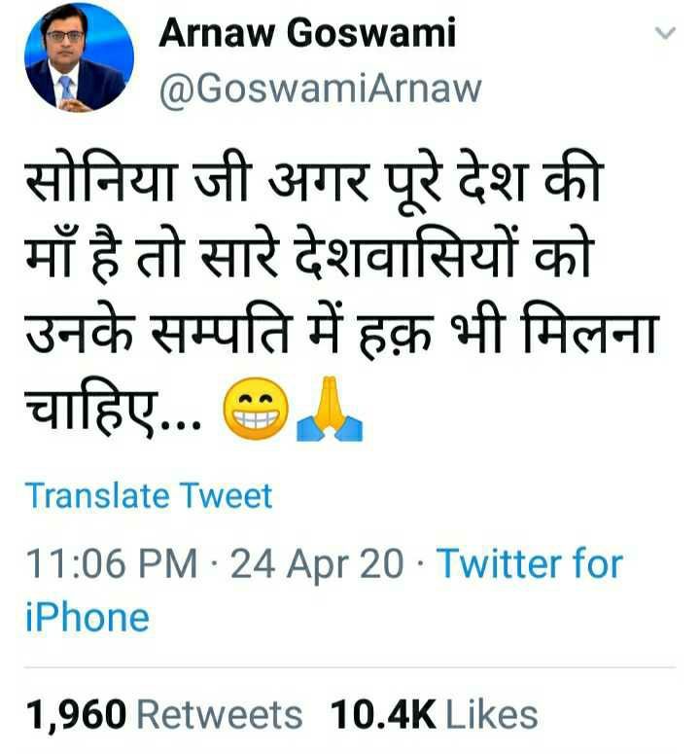The height and width of the screenshot is (754, 700).
Task: Click the 11:06 PM timestamp
Action: pos(112,563)
